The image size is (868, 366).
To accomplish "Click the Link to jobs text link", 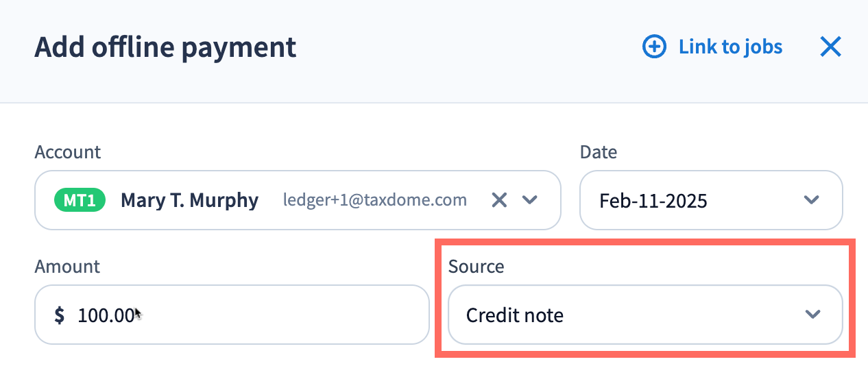I will pos(730,47).
